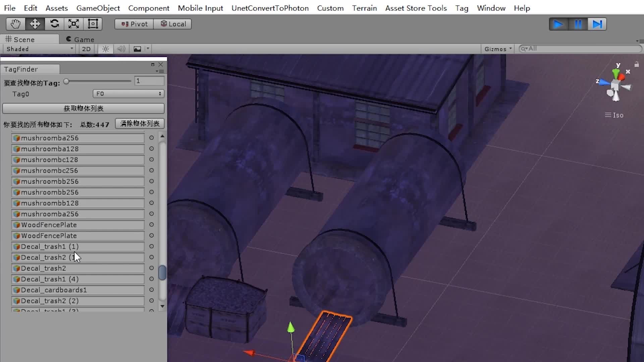Open the Gizmos dropdown
The height and width of the screenshot is (362, 644).
[x=498, y=49]
